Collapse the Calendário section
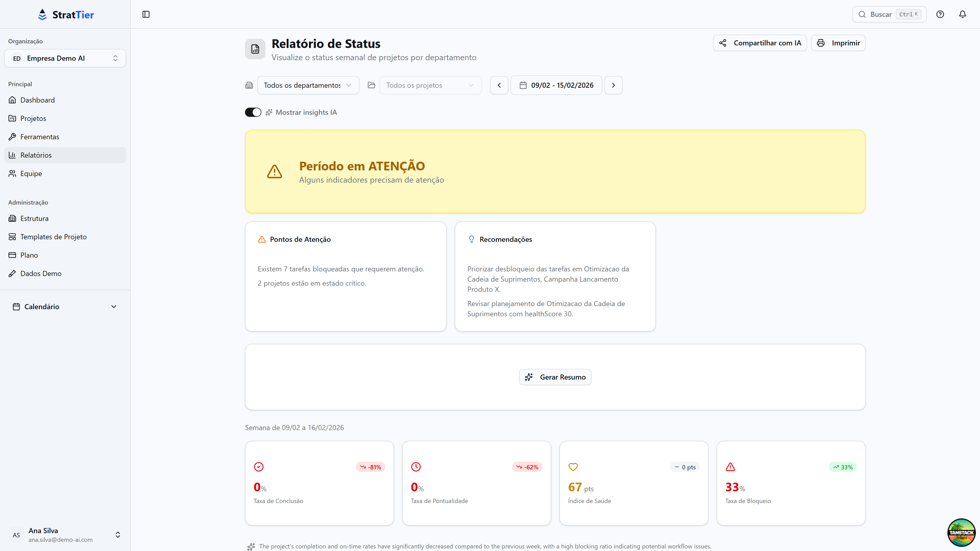This screenshot has width=980, height=551. [x=114, y=306]
